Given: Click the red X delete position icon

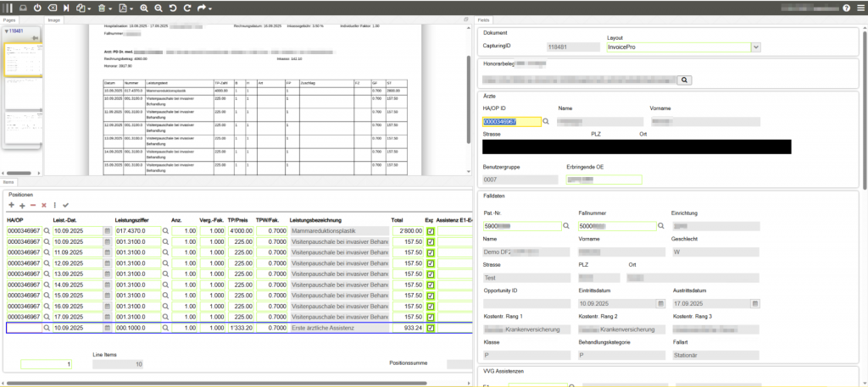Looking at the screenshot, I should pyautogui.click(x=43, y=205).
